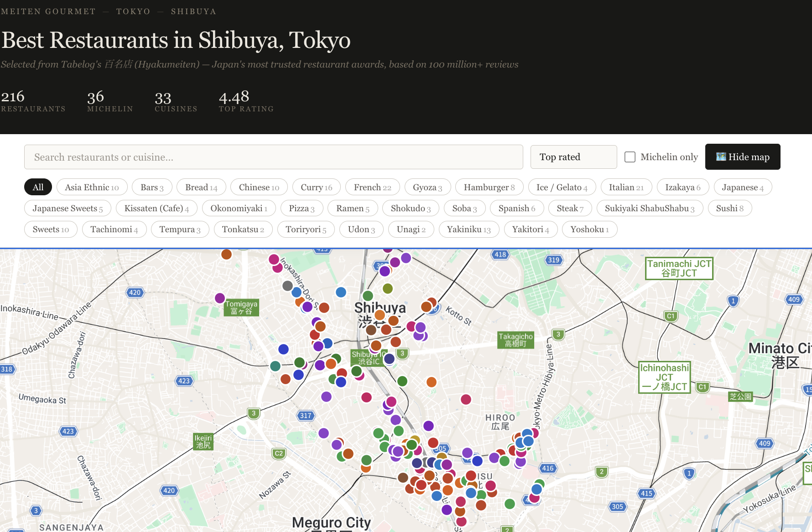Choose the Kissaten (Cafe) filter chip
The width and height of the screenshot is (812, 532).
pyautogui.click(x=156, y=208)
